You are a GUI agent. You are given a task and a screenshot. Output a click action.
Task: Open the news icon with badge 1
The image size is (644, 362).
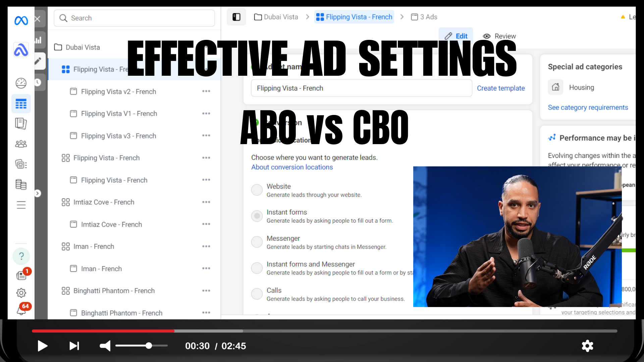tap(22, 275)
